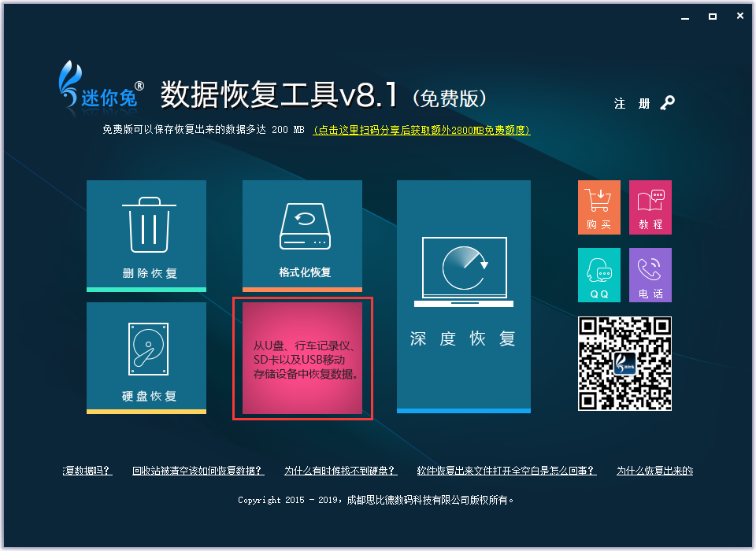The height and width of the screenshot is (551, 756).
Task: Contact support via the QQ tile
Action: [x=598, y=275]
